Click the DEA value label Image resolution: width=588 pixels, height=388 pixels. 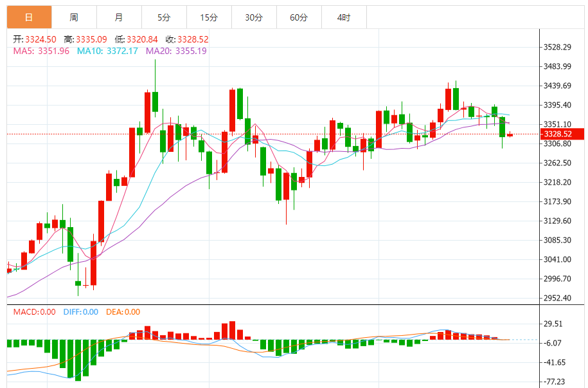click(123, 312)
